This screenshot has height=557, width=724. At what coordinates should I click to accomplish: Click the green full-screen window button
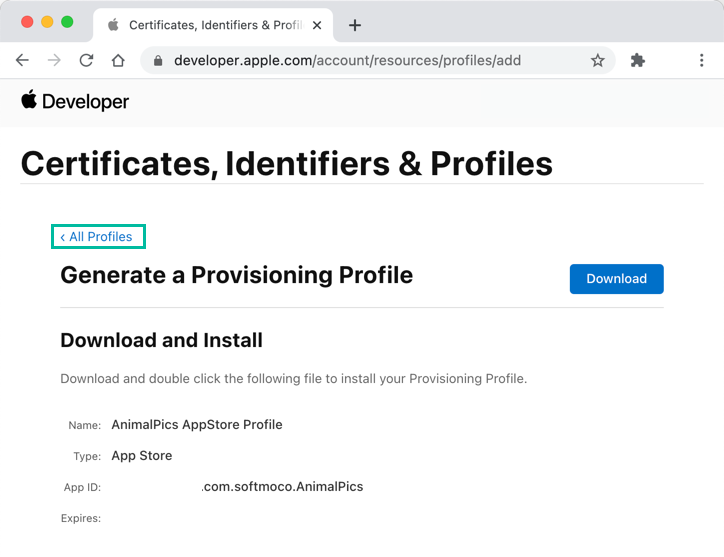coord(67,22)
